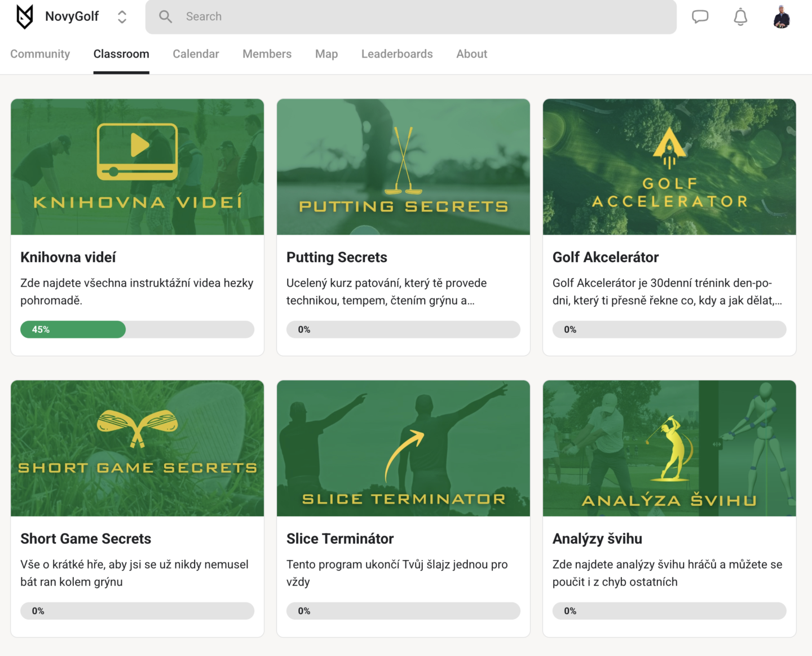Screen dimensions: 812x656
Task: Expand the NovyGolf community switcher arrows
Action: click(x=122, y=17)
